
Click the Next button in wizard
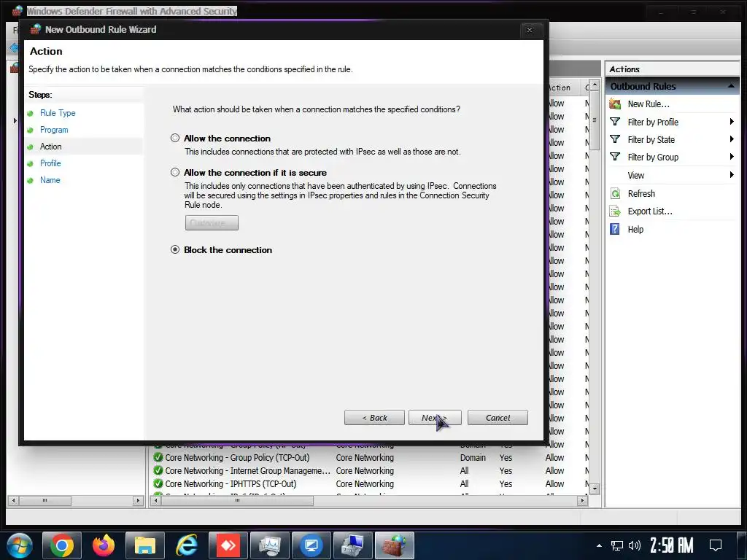click(435, 418)
